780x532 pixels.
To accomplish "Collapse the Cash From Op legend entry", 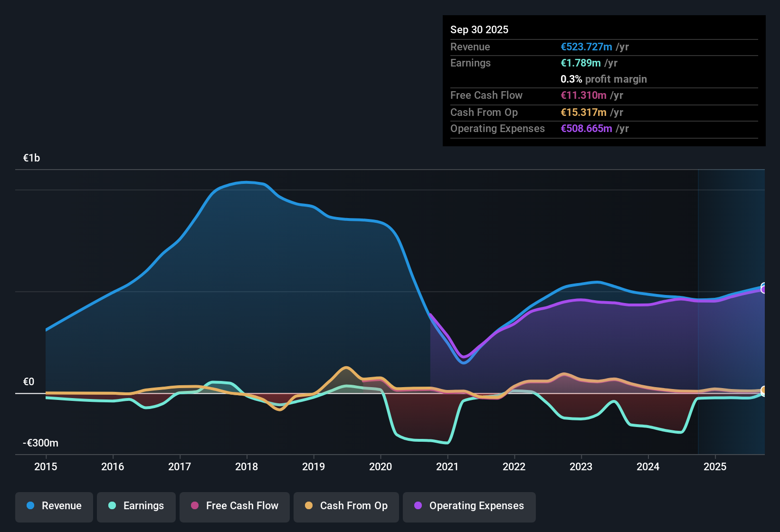I will pyautogui.click(x=346, y=506).
